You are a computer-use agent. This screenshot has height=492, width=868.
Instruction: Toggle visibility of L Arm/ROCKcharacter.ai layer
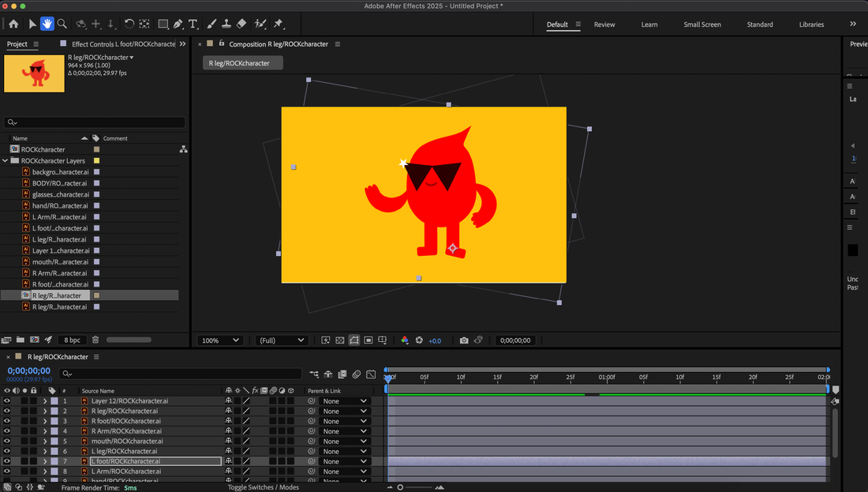coord(6,471)
